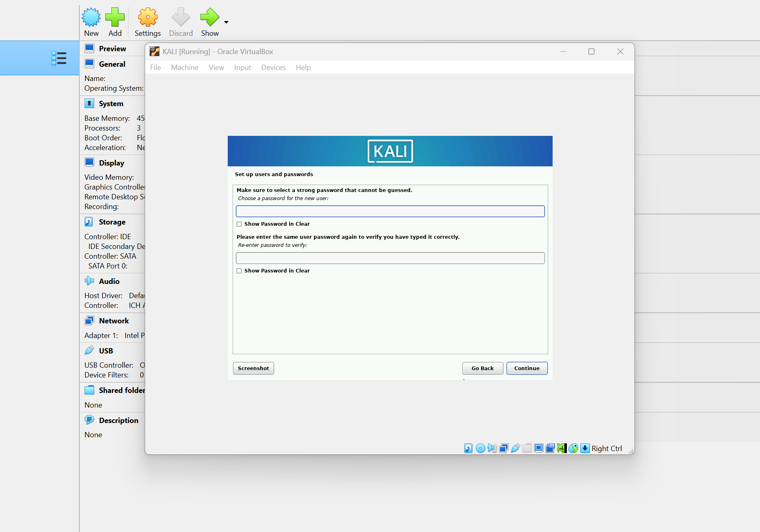Minimize the KALI VirtualBox window

pyautogui.click(x=563, y=51)
